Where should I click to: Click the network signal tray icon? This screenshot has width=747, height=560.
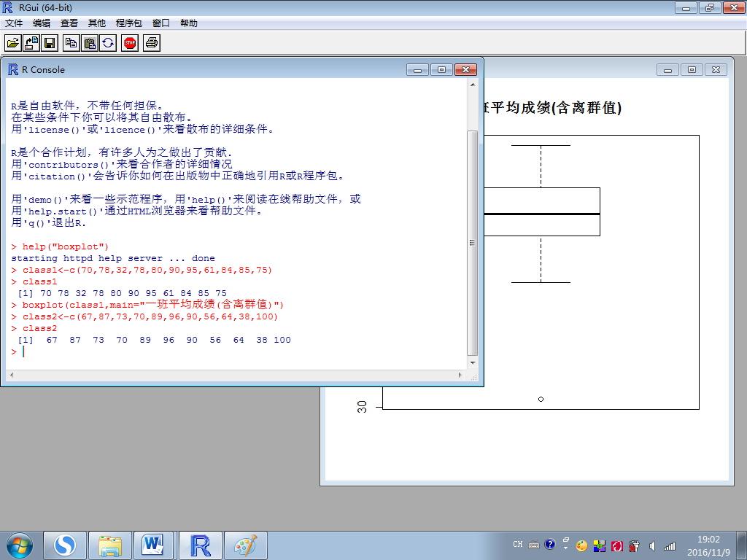pyautogui.click(x=670, y=546)
